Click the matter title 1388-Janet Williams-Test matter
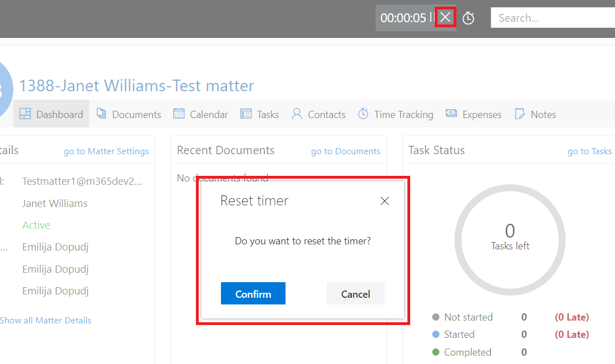Image resolution: width=615 pixels, height=364 pixels. point(136,86)
